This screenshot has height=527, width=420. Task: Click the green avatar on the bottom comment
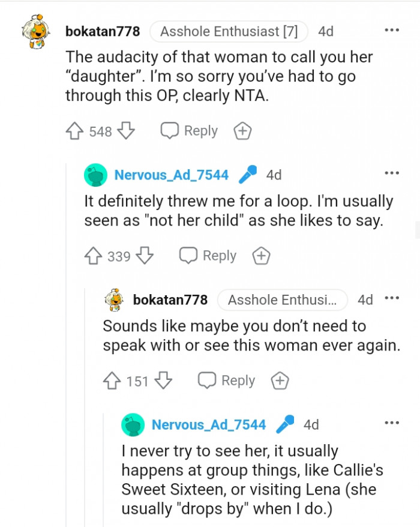tap(132, 424)
